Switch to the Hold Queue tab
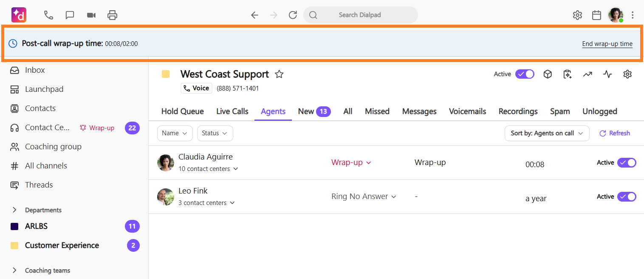This screenshot has width=644, height=279. coord(183,111)
